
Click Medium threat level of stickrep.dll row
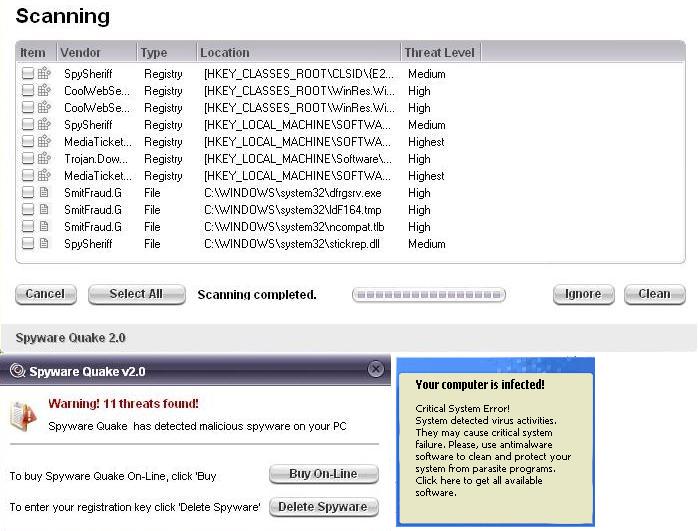[426, 244]
